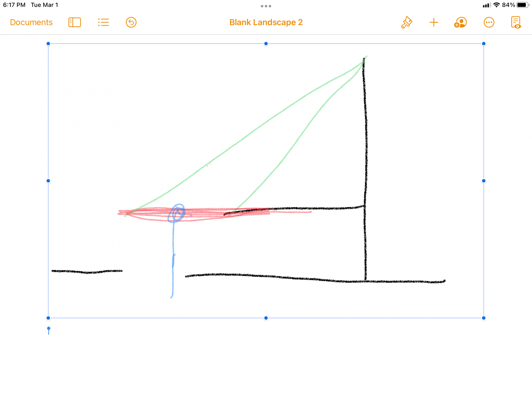Select the bottom-right drawing resize handle
This screenshot has width=532, height=399.
point(484,318)
